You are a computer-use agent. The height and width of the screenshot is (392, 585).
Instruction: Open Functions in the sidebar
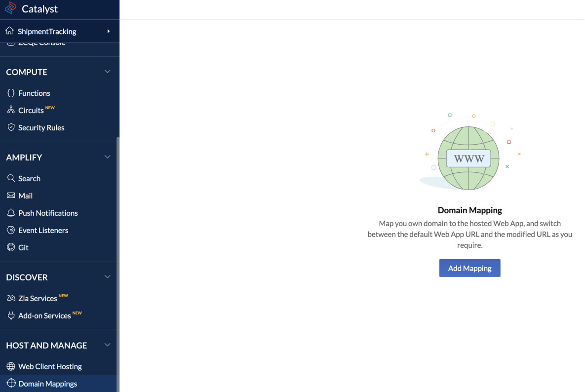(x=34, y=93)
